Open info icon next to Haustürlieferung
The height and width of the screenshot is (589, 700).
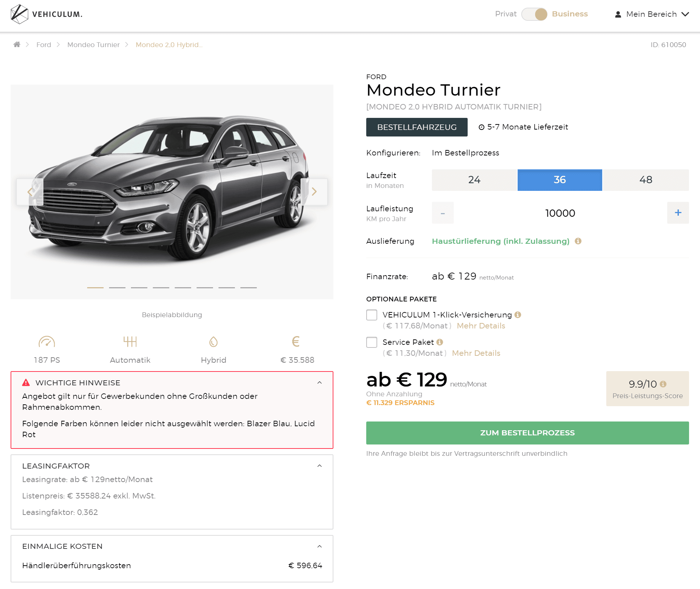click(578, 241)
